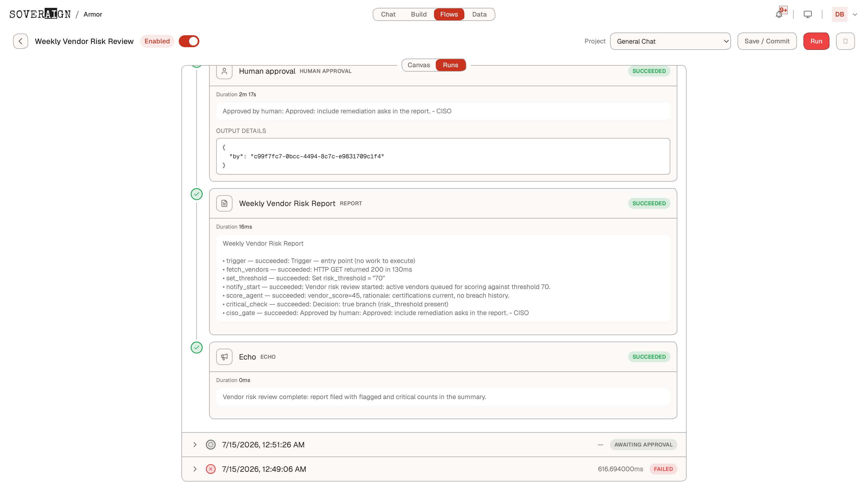The image size is (868, 488).
Task: Click the set_threshold report line
Action: coord(304,278)
